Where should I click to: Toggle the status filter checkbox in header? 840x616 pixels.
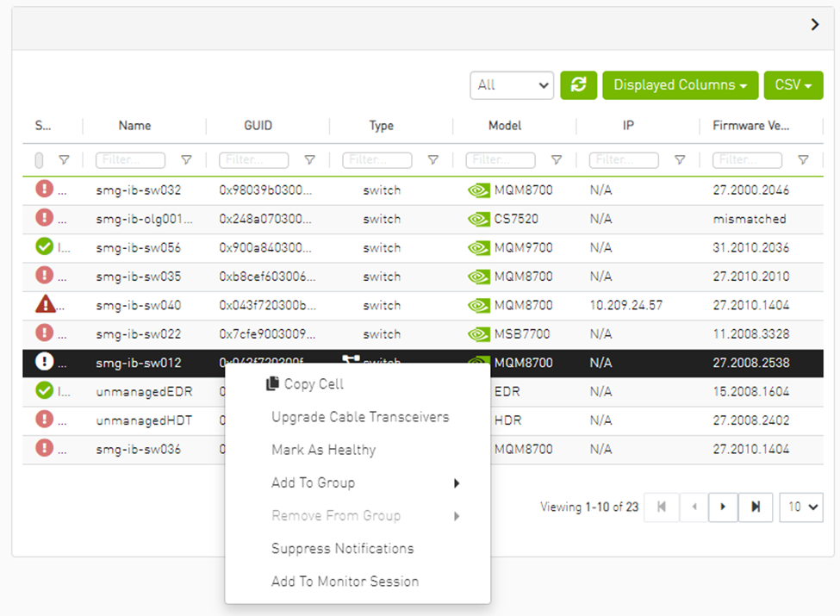[x=40, y=160]
